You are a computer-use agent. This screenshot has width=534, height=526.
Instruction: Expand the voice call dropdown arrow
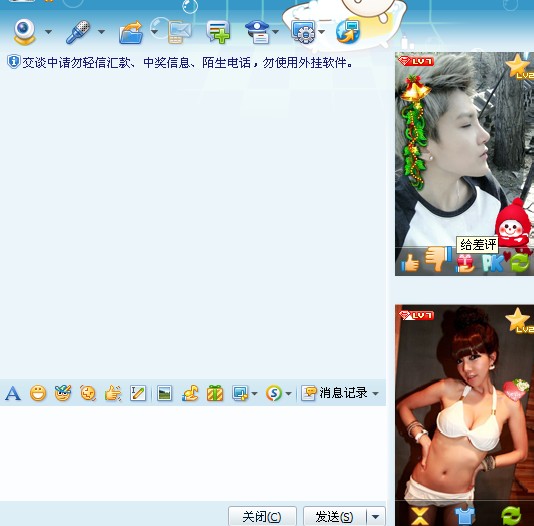(101, 32)
